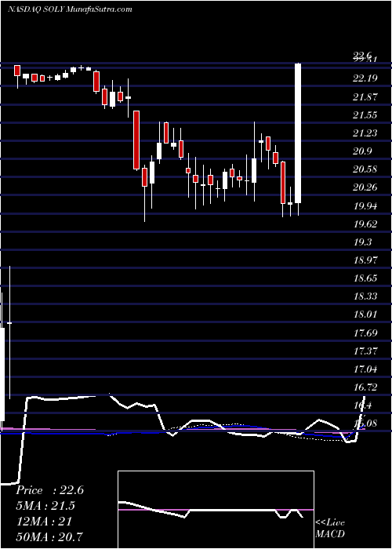The height and width of the screenshot is (549, 392).
Task: Click the 21.55 price axis label
Action: pyautogui.click(x=365, y=115)
